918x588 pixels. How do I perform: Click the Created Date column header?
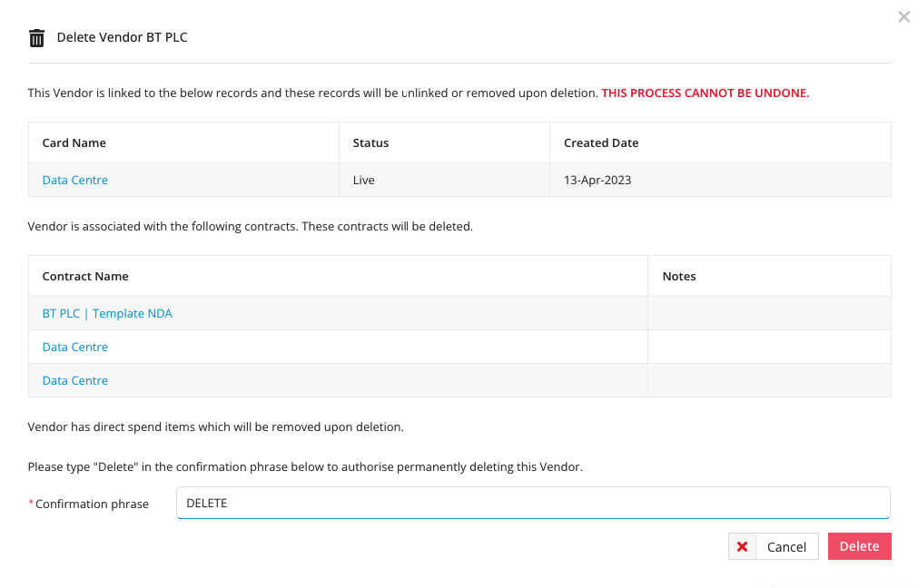point(601,142)
